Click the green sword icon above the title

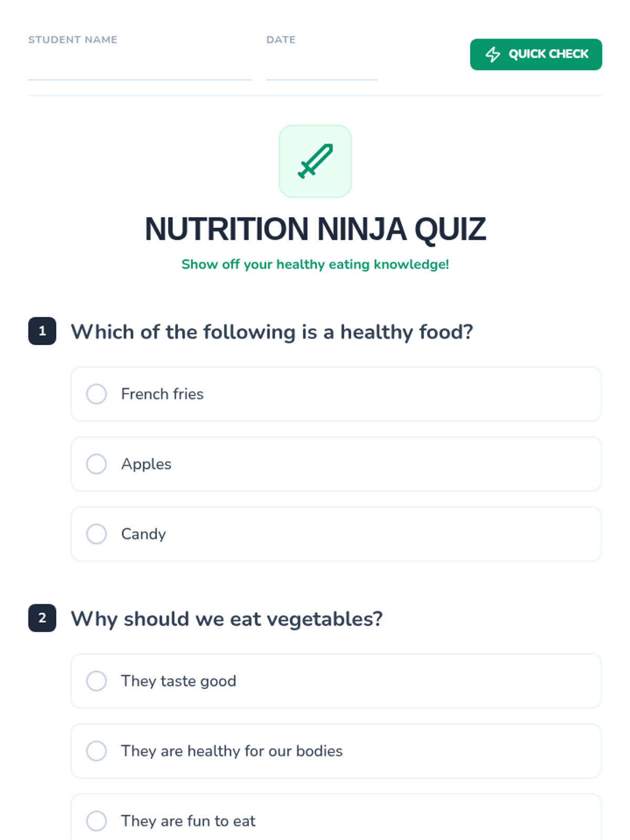click(315, 161)
